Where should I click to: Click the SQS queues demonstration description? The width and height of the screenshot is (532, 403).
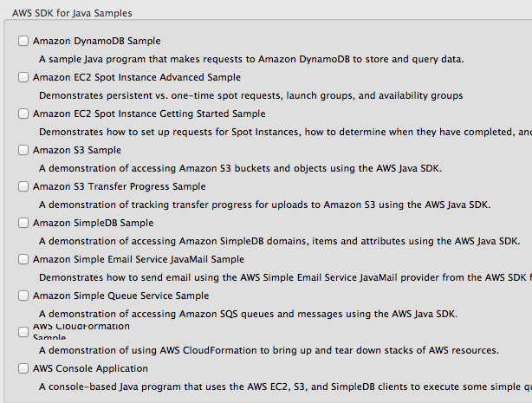click(248, 314)
